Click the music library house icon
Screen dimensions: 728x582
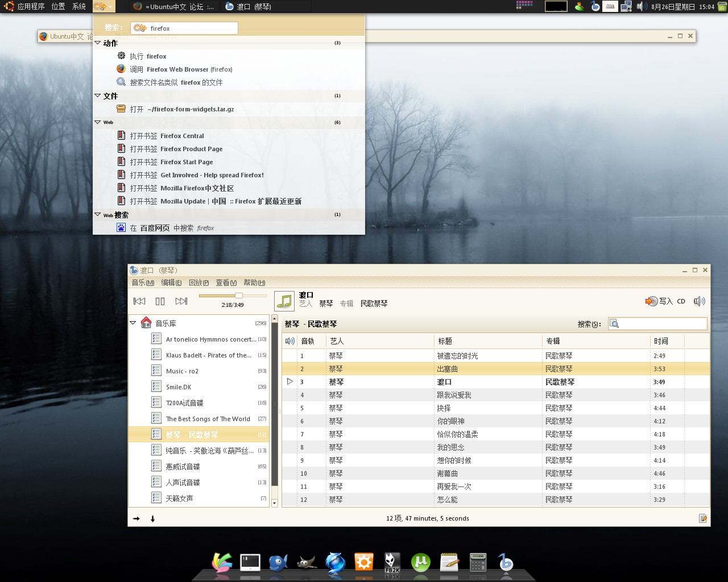coord(146,323)
